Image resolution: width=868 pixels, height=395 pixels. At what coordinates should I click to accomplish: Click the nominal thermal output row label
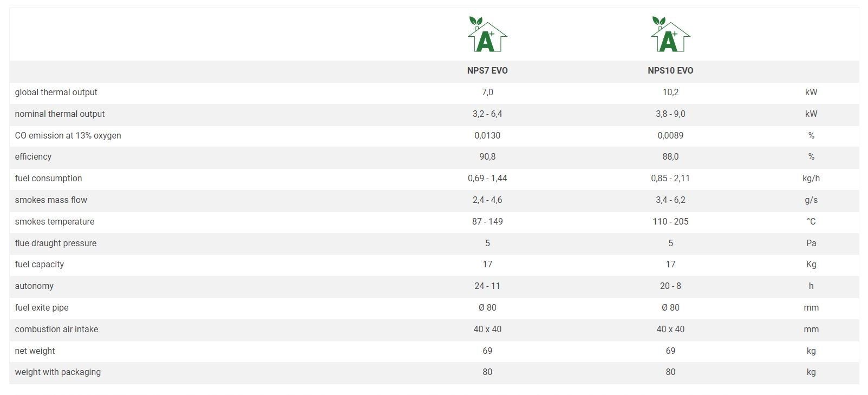pos(60,114)
